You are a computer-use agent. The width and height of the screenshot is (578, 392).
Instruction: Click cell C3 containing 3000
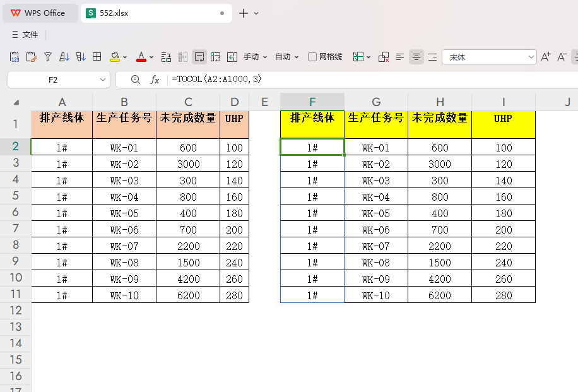click(x=188, y=164)
